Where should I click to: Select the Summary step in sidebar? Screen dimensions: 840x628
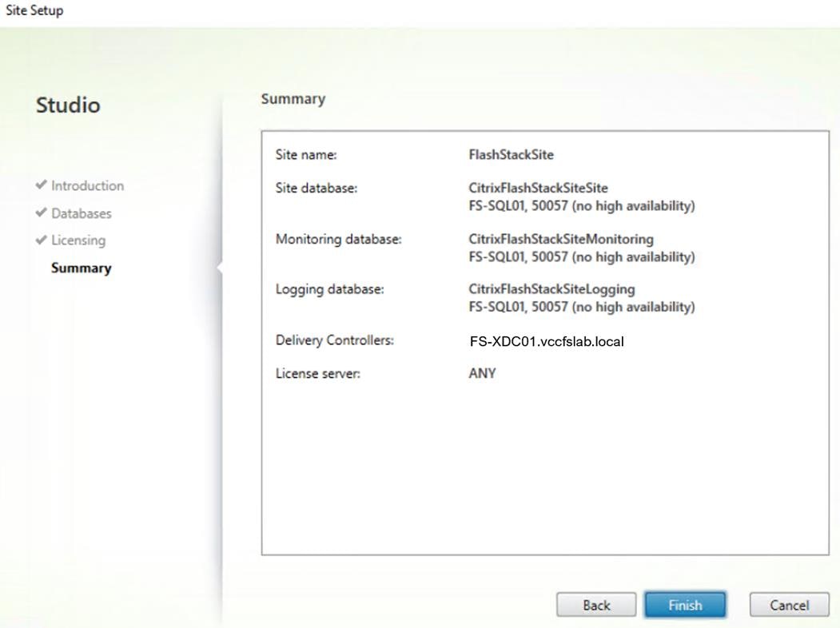pos(82,268)
